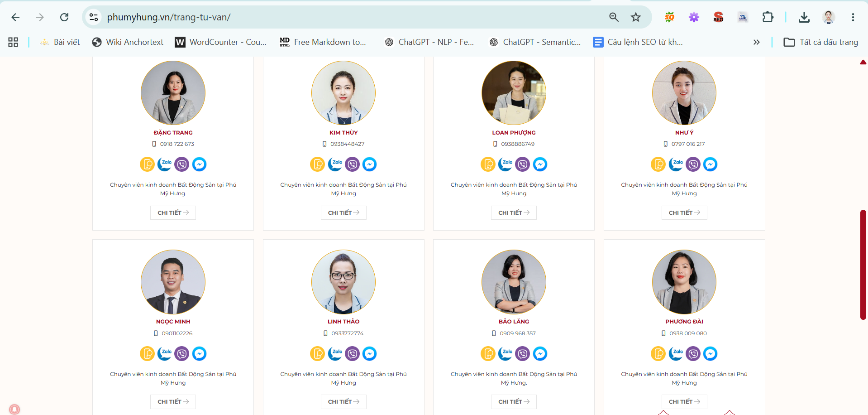Open the Câu lệnh SEO bookmark
Image resolution: width=868 pixels, height=415 pixels.
[x=638, y=42]
